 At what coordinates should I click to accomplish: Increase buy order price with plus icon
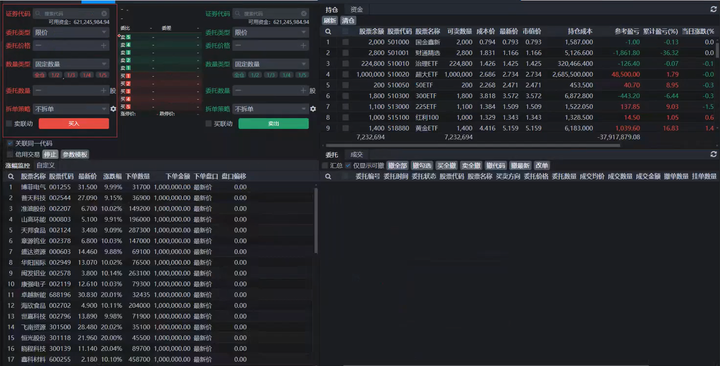104,45
